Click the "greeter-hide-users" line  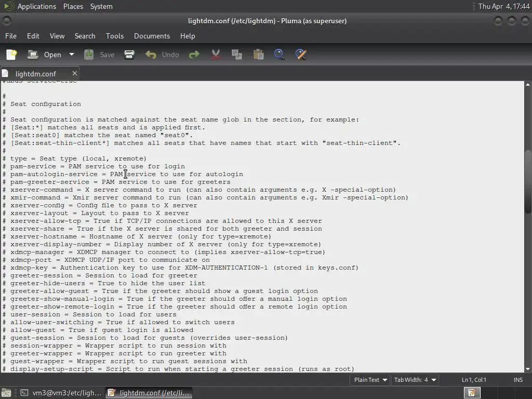104,284
